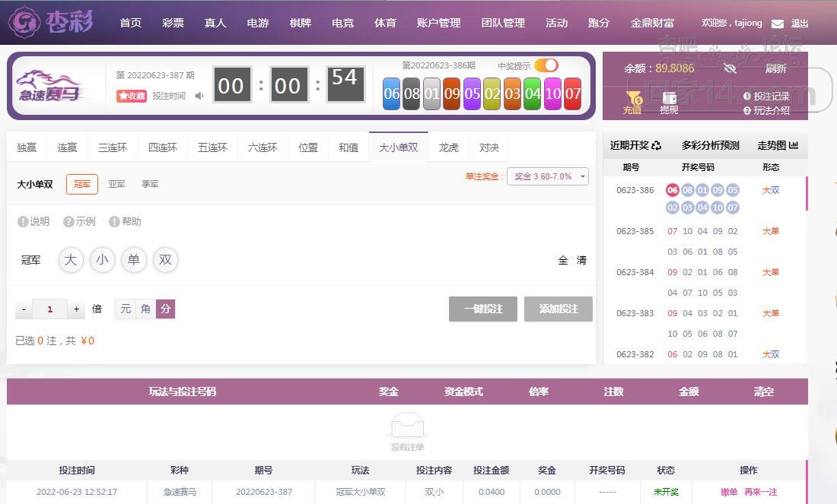The height and width of the screenshot is (504, 837).
Task: Increase multiplier with the plus stepper
Action: tap(76, 309)
